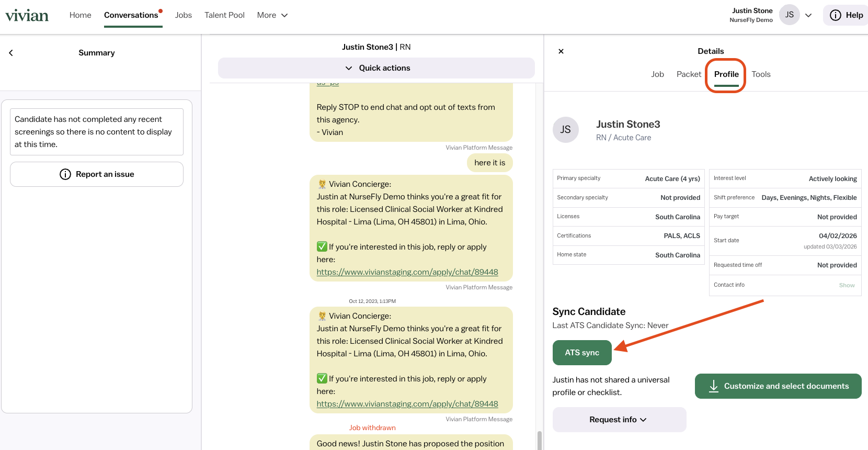This screenshot has height=450, width=868.
Task: Click the 'Job withdrawn' status text
Action: tap(372, 428)
